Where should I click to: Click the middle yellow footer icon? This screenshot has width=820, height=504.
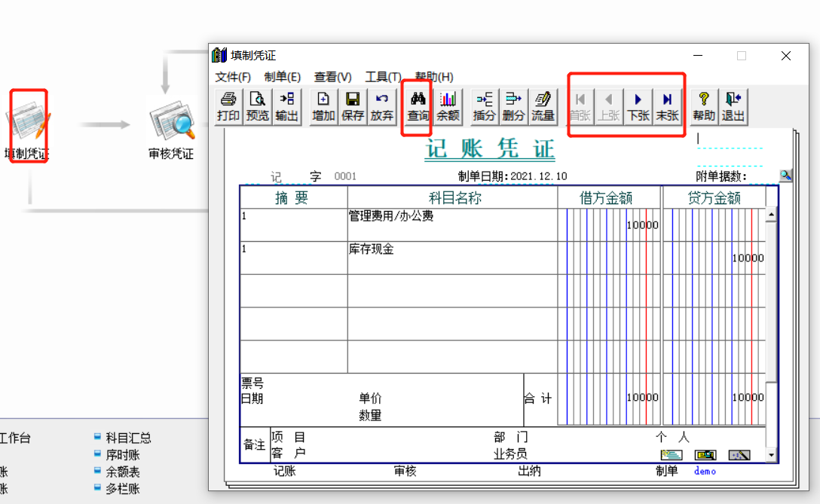coord(705,455)
